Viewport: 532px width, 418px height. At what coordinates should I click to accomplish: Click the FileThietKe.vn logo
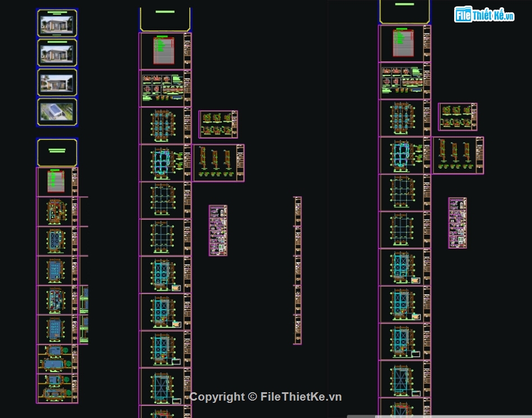(484, 15)
